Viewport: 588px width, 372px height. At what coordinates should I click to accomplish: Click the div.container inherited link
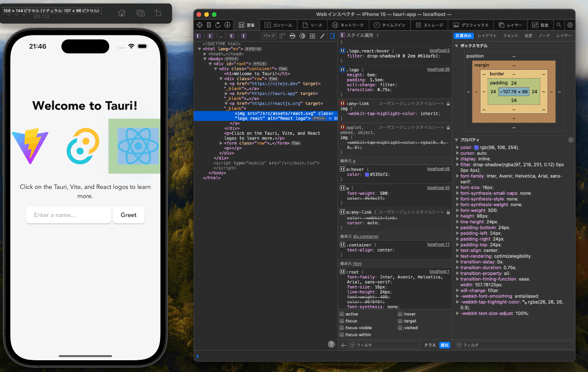pyautogui.click(x=366, y=237)
